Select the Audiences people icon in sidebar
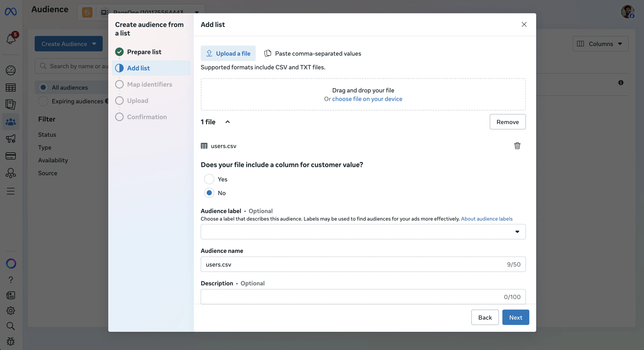This screenshot has width=644, height=350. [x=10, y=122]
